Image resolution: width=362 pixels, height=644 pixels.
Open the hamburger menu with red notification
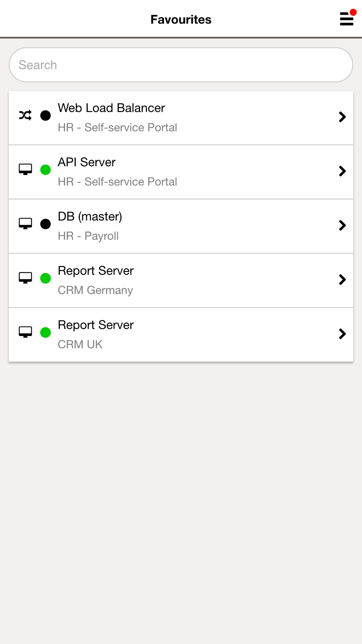point(346,19)
